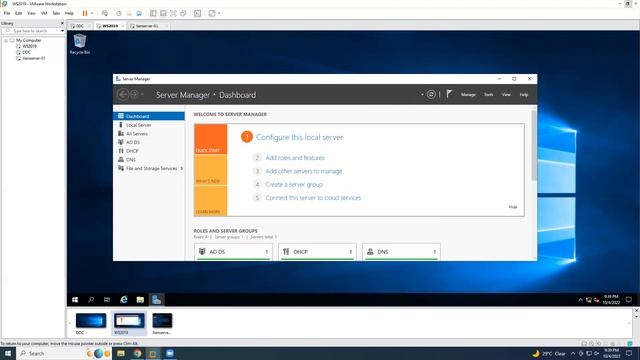This screenshot has height=360, width=640.
Task: Click Create a server group link
Action: [x=294, y=184]
